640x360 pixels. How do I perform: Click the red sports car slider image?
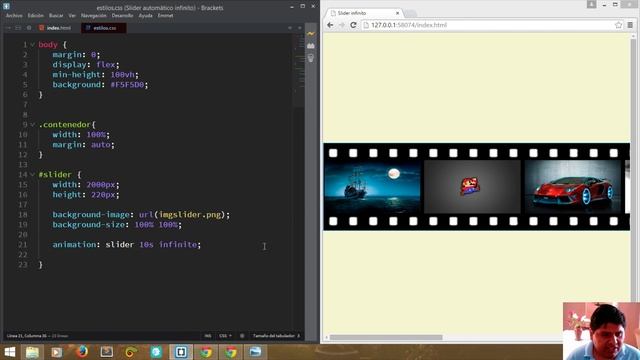(573, 187)
